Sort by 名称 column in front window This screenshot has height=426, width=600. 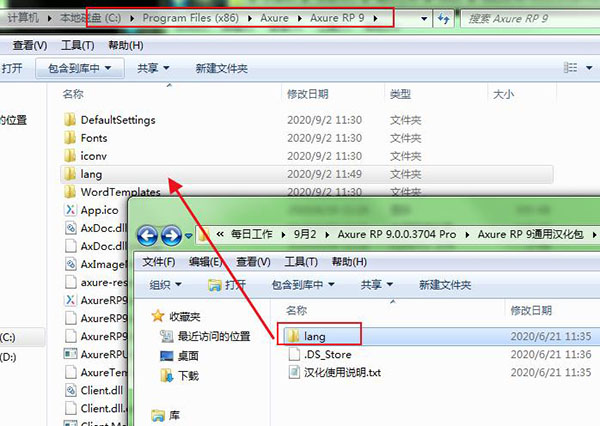pos(297,310)
